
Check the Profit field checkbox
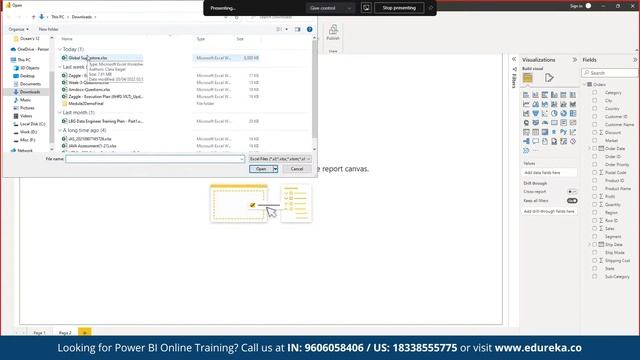[595, 196]
